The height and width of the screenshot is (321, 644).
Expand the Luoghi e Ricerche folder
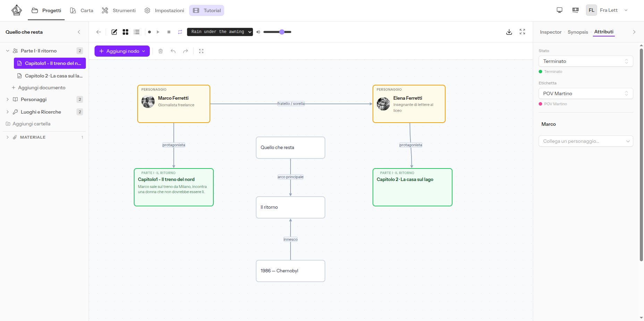click(8, 112)
